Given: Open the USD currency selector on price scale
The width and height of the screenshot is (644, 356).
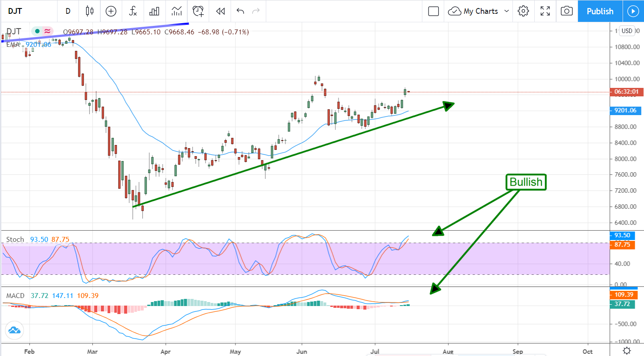Looking at the screenshot, I should (627, 31).
